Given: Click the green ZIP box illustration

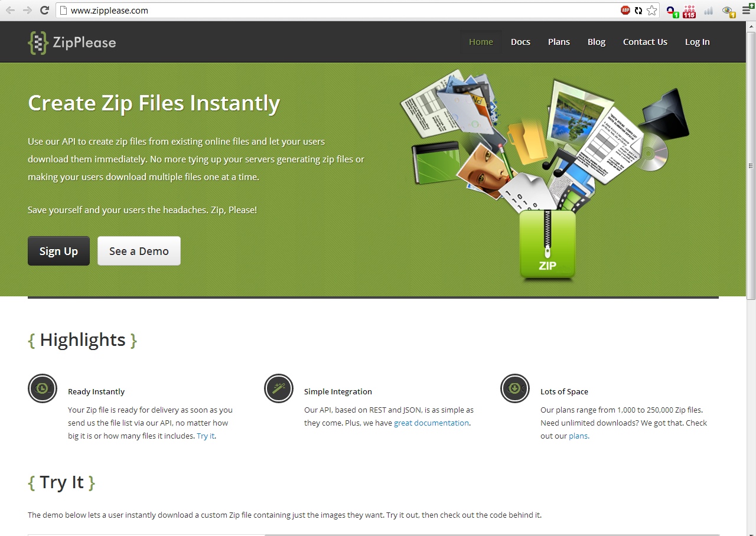Looking at the screenshot, I should (548, 244).
